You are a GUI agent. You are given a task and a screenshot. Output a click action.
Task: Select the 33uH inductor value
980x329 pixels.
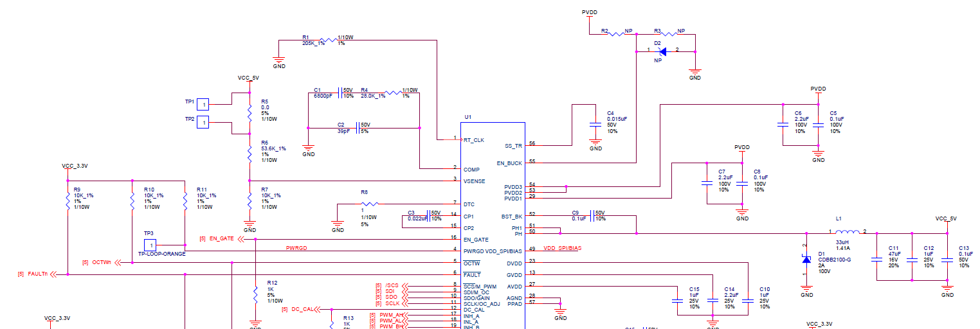842,242
